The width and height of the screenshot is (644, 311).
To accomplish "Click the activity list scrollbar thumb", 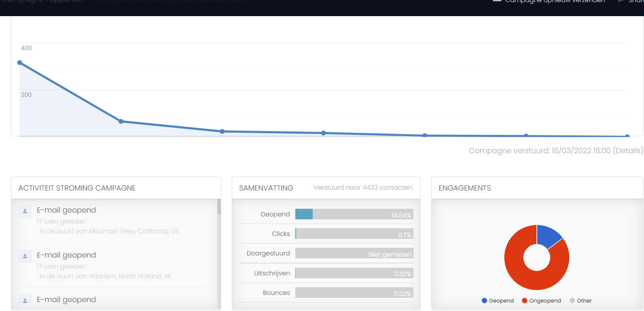I will tap(219, 206).
